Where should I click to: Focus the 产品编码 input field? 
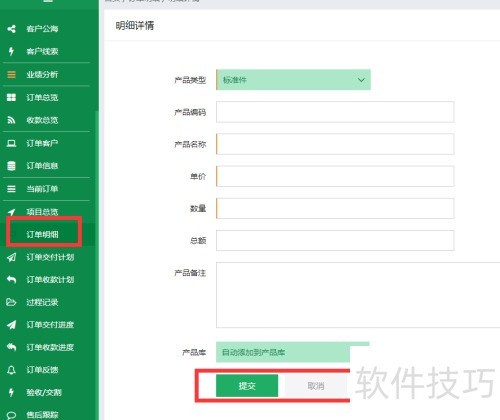[x=335, y=112]
